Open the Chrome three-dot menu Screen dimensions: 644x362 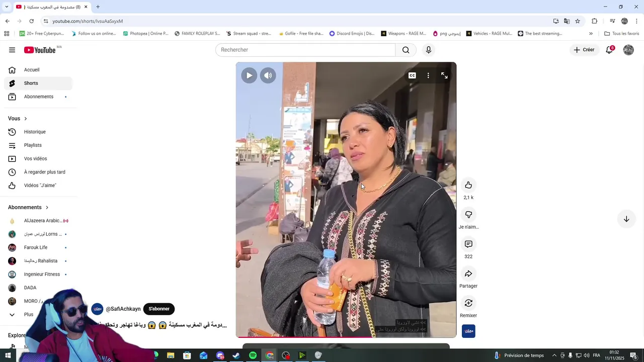tap(636, 21)
